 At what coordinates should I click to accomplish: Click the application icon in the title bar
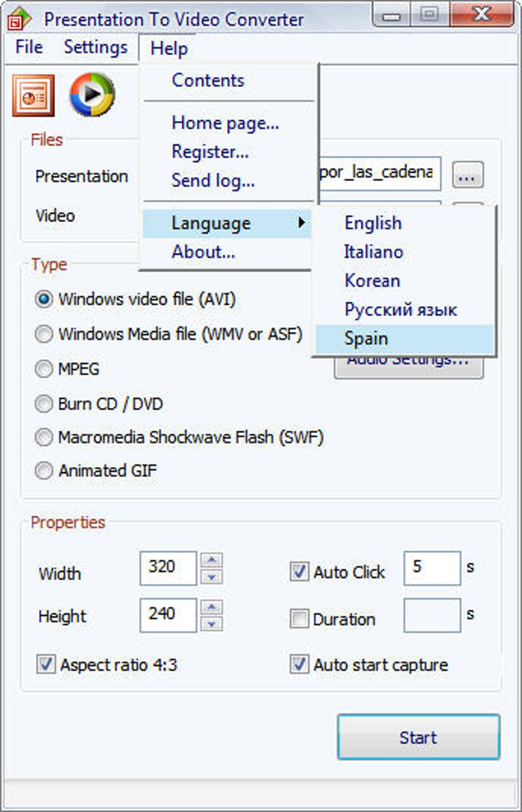click(x=19, y=18)
